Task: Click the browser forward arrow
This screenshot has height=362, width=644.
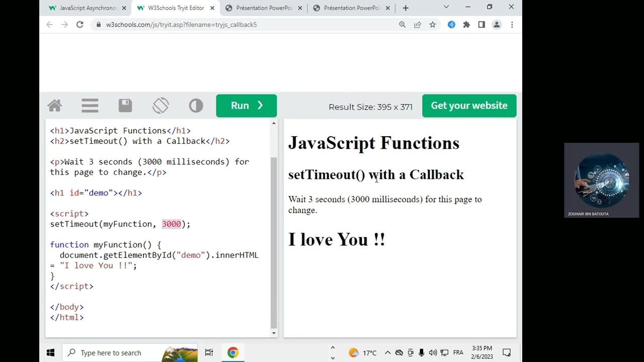Action: tap(64, 25)
